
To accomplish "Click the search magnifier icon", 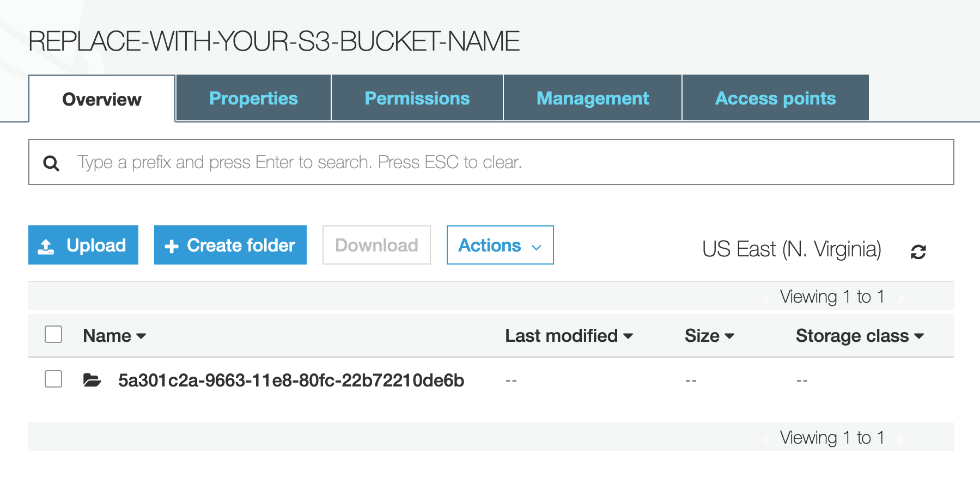I will coord(51,163).
